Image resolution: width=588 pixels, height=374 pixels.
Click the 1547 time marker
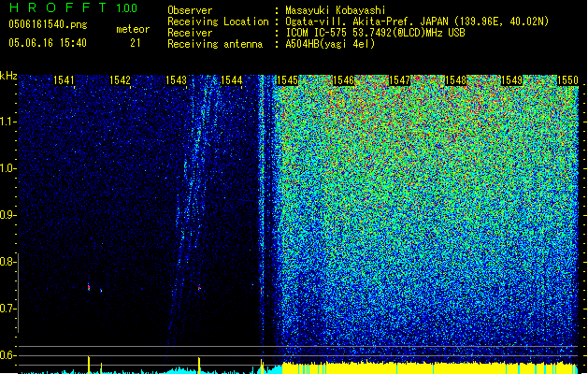coord(400,80)
